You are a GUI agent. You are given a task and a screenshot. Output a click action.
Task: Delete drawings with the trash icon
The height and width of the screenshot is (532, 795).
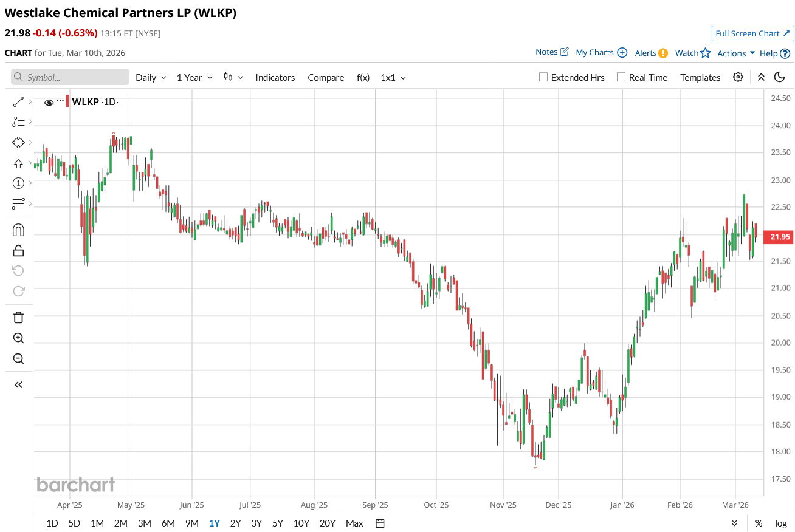18,317
